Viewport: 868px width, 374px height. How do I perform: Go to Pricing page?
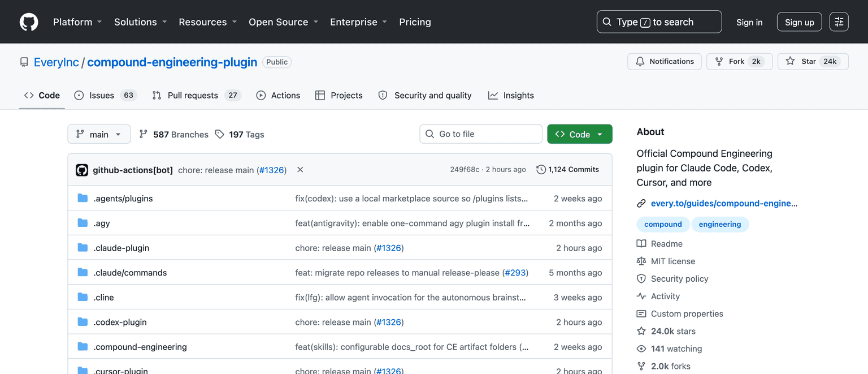pos(415,22)
